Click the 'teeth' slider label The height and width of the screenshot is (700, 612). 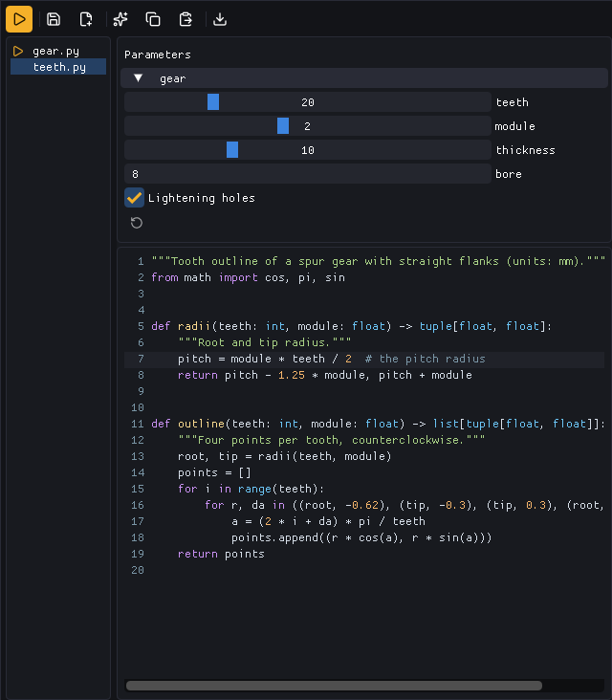pos(512,102)
